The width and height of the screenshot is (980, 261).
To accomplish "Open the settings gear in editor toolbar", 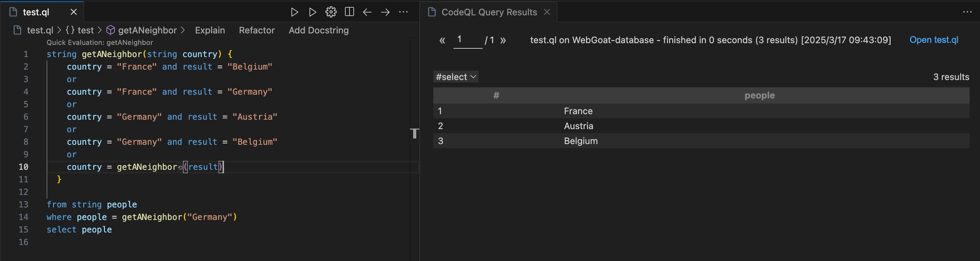I will coord(331,12).
